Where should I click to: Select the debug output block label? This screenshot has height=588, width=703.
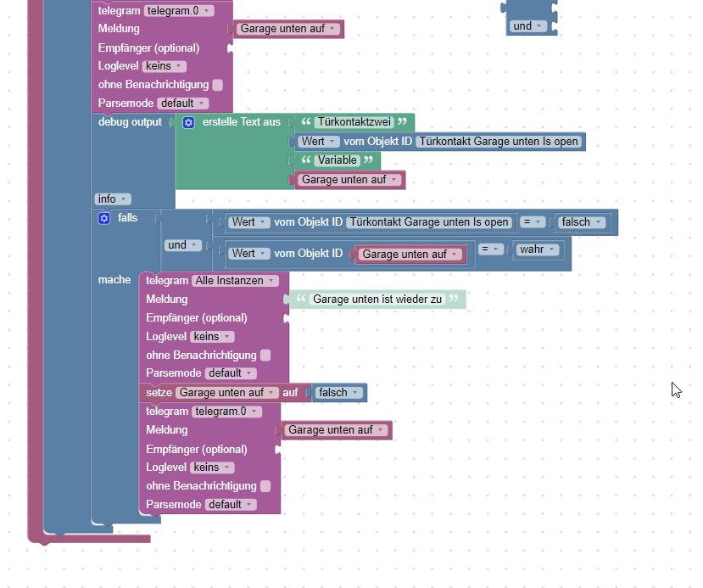pos(130,122)
